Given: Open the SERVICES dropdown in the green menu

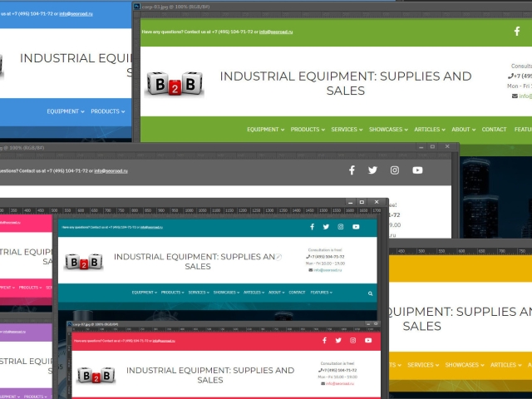Looking at the screenshot, I should 347,130.
